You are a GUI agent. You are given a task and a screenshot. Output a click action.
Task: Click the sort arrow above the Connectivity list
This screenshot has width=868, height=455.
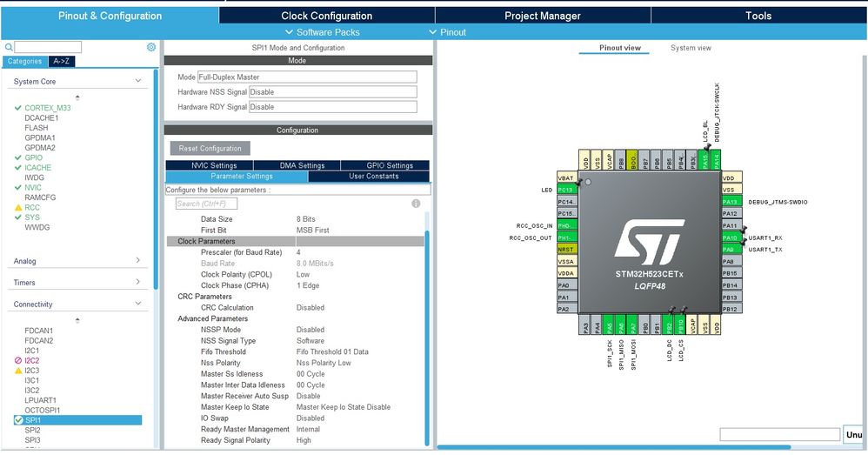pyautogui.click(x=77, y=320)
